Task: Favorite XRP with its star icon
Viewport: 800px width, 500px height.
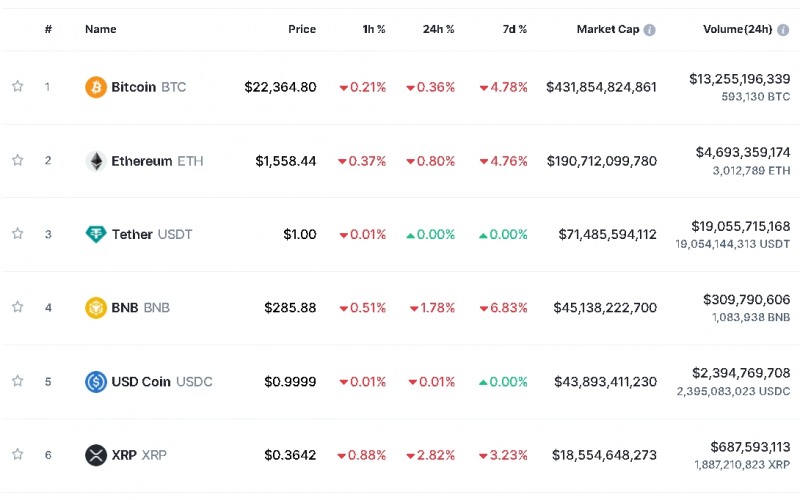Action: (x=17, y=455)
